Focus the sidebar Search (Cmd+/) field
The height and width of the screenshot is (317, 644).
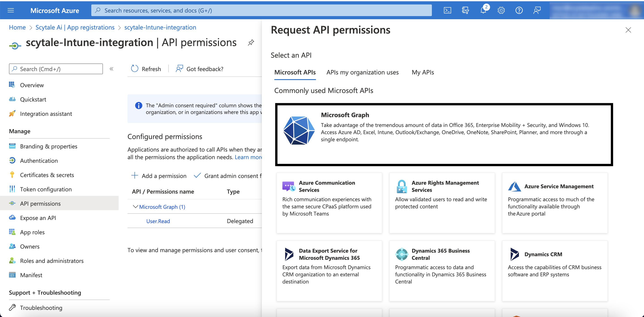pyautogui.click(x=56, y=69)
